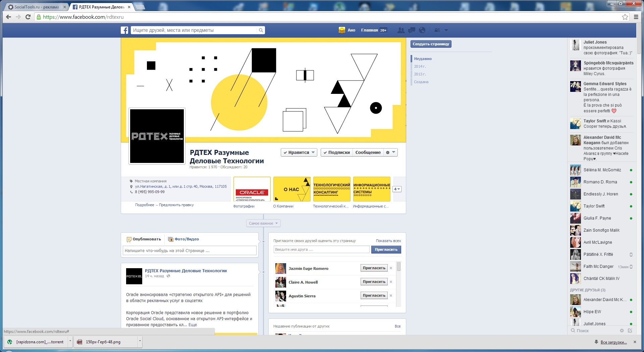This screenshot has height=352, width=644.
Task: Jump to Создана in timeline navigation
Action: click(x=421, y=82)
